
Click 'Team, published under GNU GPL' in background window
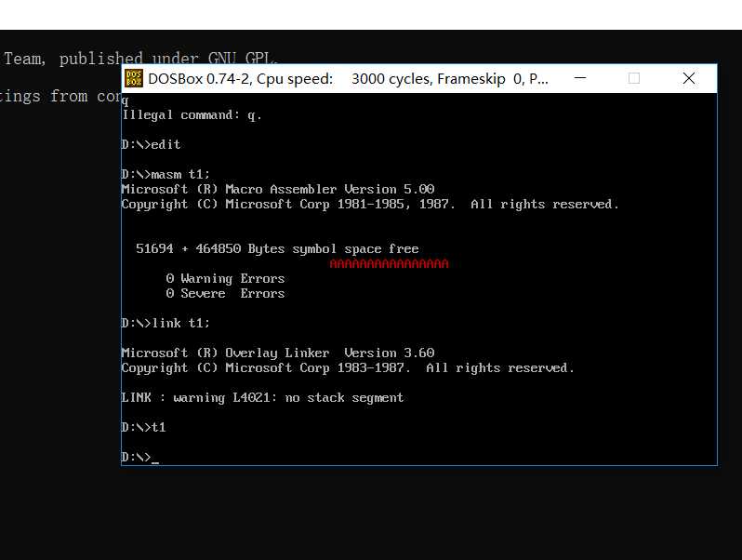click(140, 59)
